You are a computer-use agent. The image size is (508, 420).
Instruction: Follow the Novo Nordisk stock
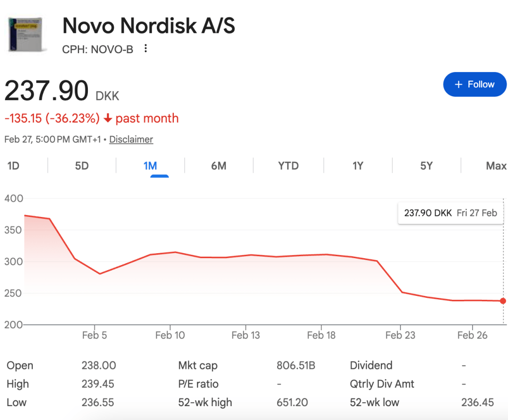tap(474, 84)
